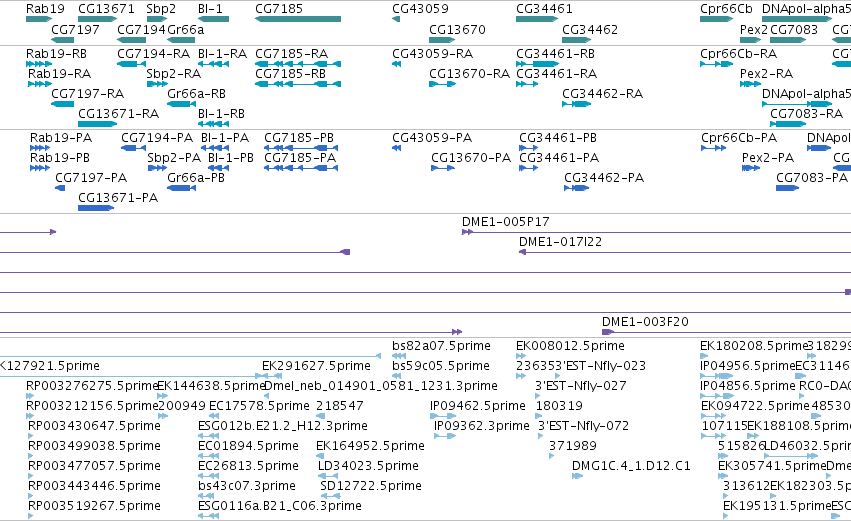This screenshot has width=851, height=521.
Task: Click the RP003519267.5prime EST label
Action: 94,506
